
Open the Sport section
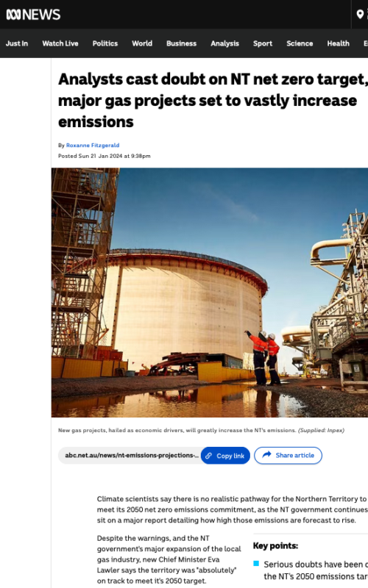click(263, 43)
